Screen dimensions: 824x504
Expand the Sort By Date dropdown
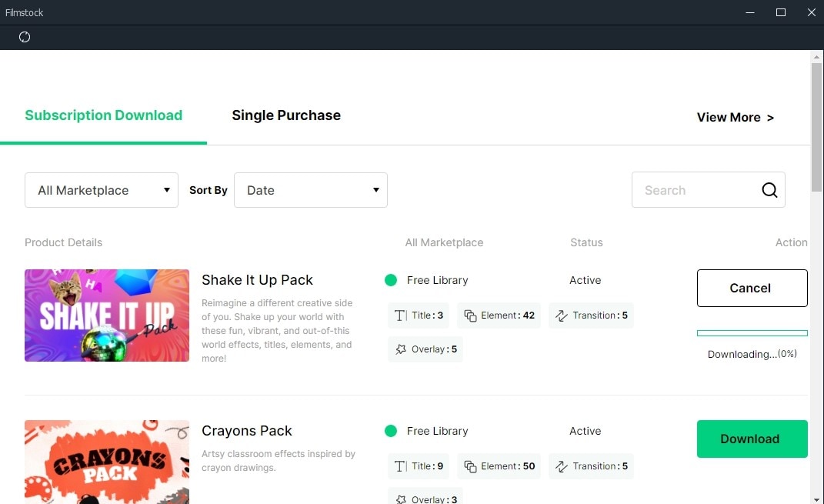(311, 190)
